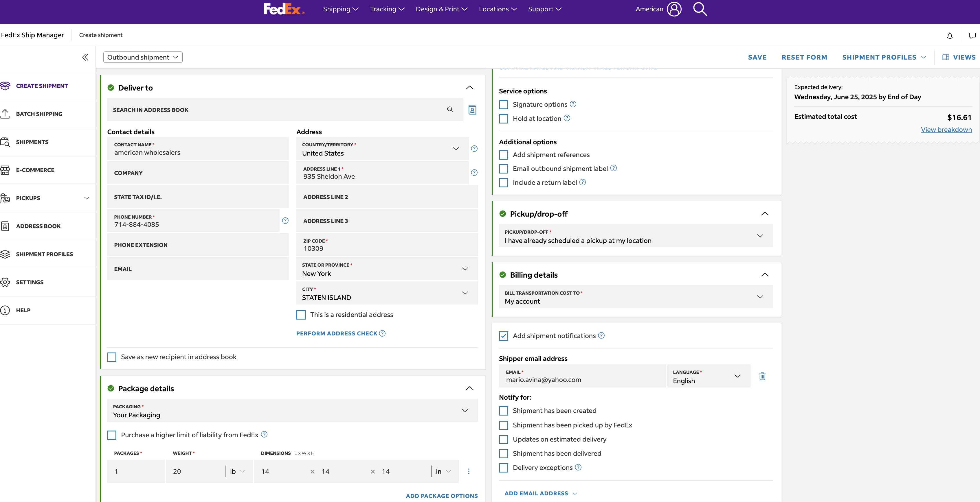Open package row three-dot options menu
Image resolution: width=980 pixels, height=502 pixels.
tap(468, 471)
